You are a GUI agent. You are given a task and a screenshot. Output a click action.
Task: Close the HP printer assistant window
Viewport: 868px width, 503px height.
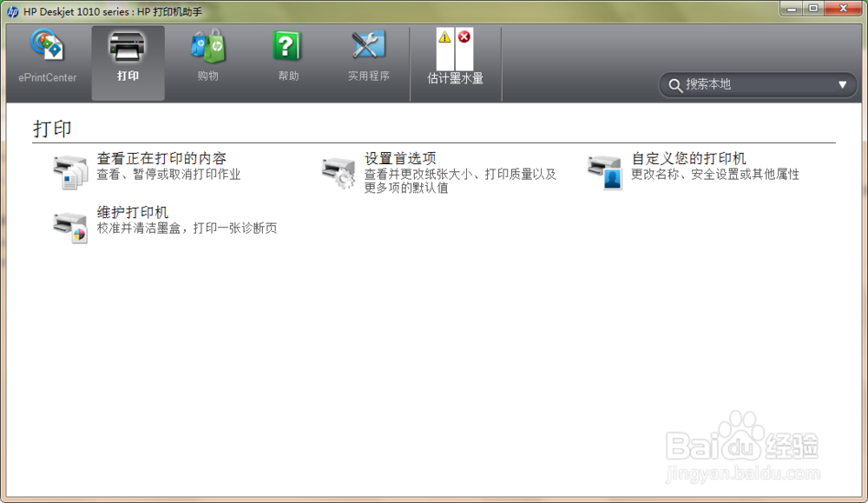(843, 9)
